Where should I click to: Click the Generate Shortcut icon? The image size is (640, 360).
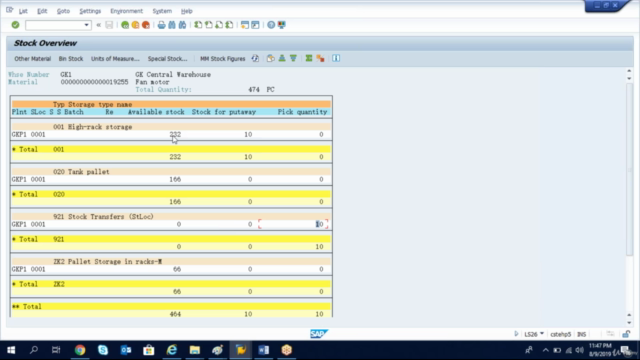click(x=256, y=25)
